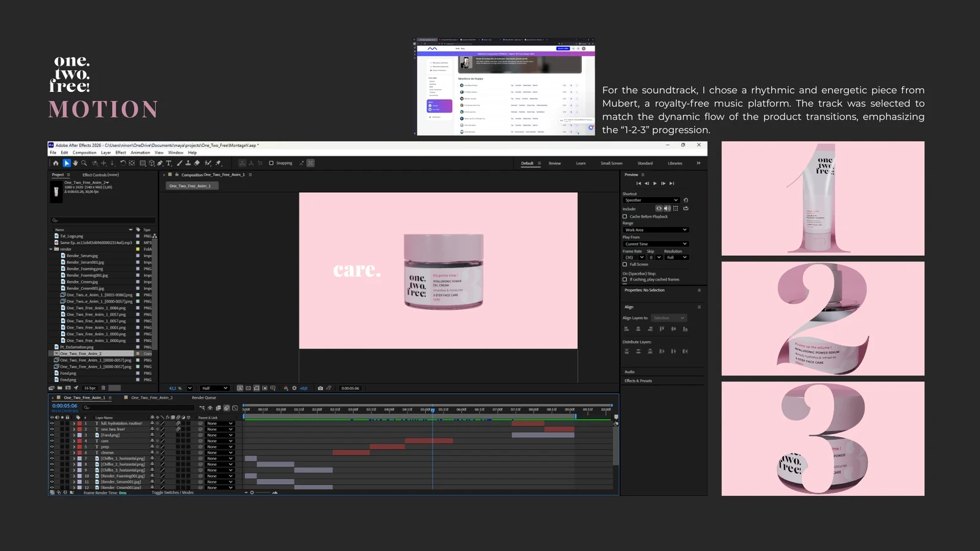Switch to the Small Screen workspace
The height and width of the screenshot is (551, 980).
pos(611,163)
